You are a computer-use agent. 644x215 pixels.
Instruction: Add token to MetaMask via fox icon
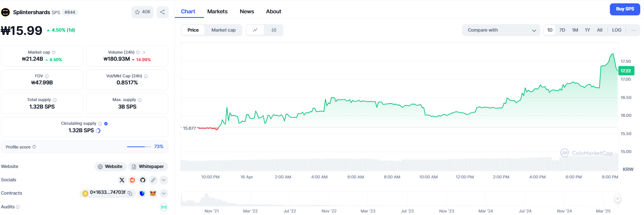pos(153,193)
